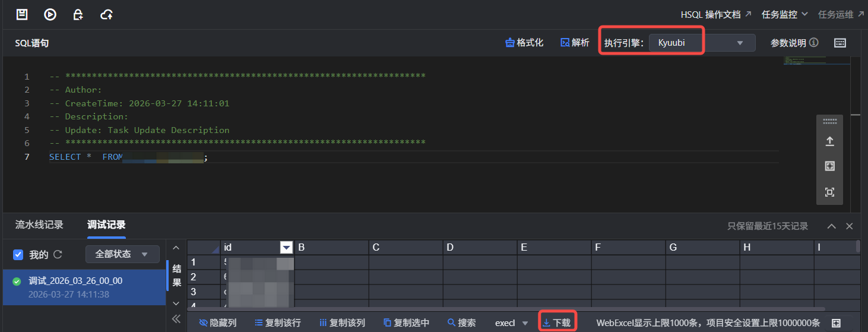Toggle the 我的 checkbox
868x332 pixels.
point(18,255)
